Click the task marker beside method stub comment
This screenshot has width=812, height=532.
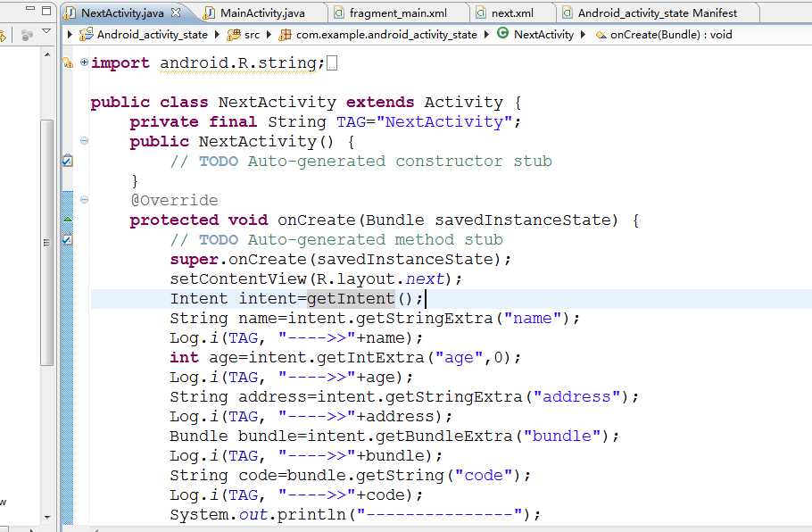tap(67, 239)
